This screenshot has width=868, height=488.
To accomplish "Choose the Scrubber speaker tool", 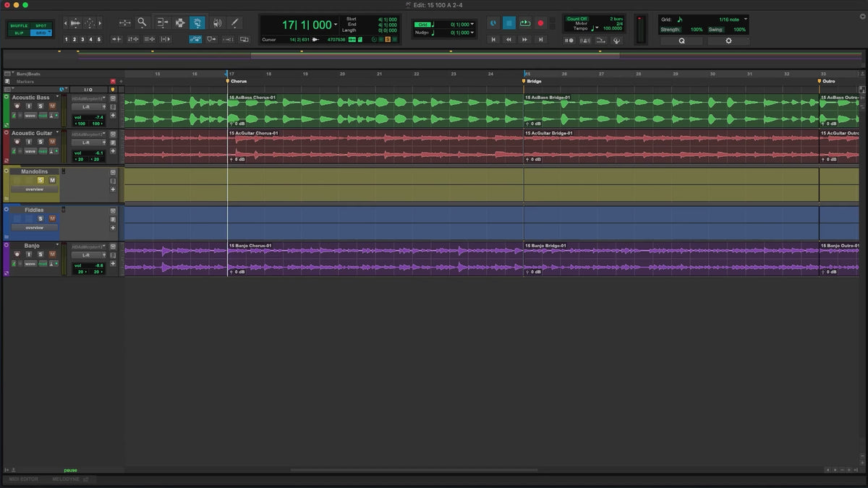I will pos(217,22).
